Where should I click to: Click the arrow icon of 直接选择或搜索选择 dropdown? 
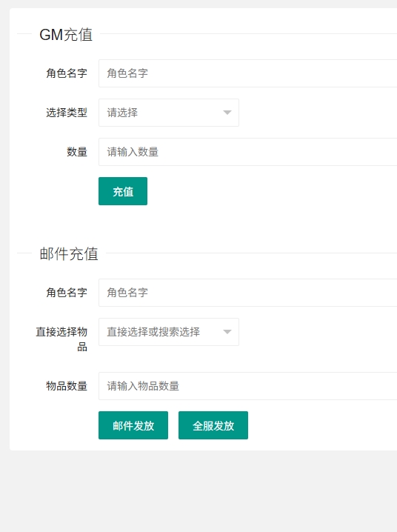(x=227, y=332)
